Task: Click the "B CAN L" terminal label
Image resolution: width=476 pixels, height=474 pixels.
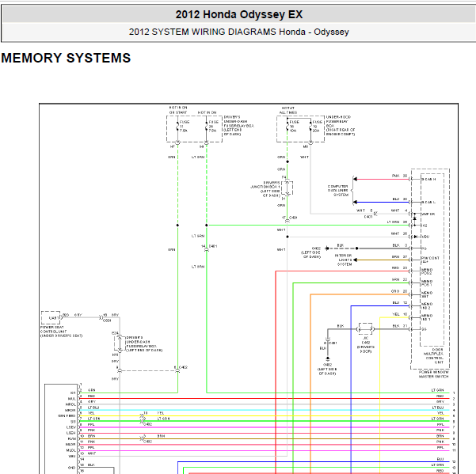Action: (428, 203)
